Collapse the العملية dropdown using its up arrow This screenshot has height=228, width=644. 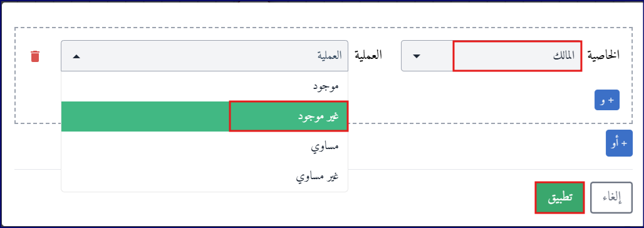[x=76, y=56]
